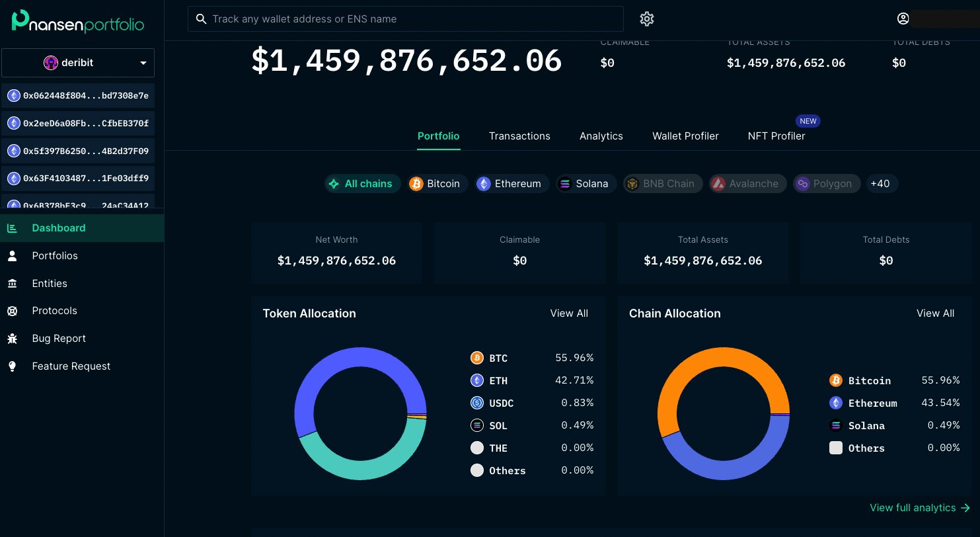980x537 pixels.
Task: Click the SOL token icon in legend
Action: [477, 425]
